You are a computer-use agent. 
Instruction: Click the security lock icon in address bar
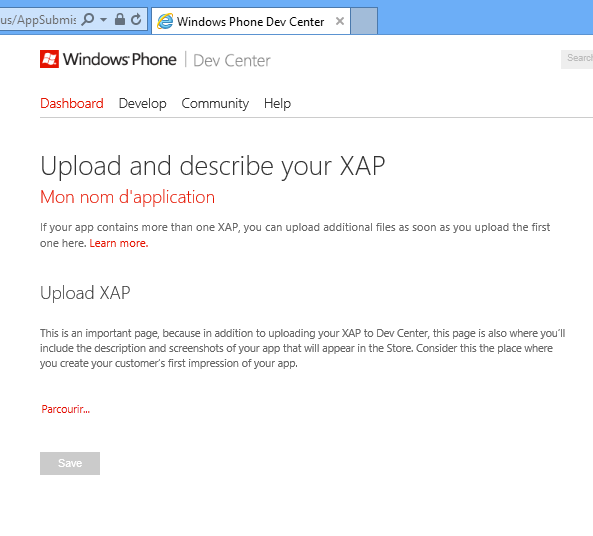120,19
